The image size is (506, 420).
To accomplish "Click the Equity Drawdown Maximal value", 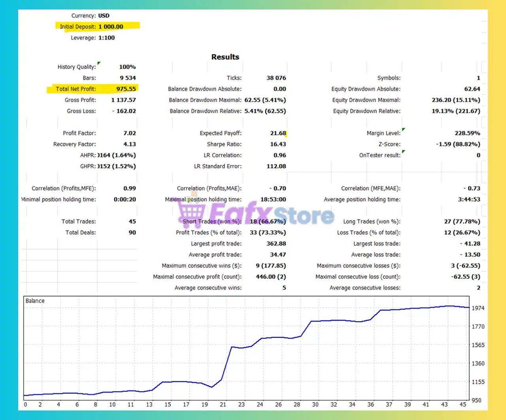I will pyautogui.click(x=456, y=100).
